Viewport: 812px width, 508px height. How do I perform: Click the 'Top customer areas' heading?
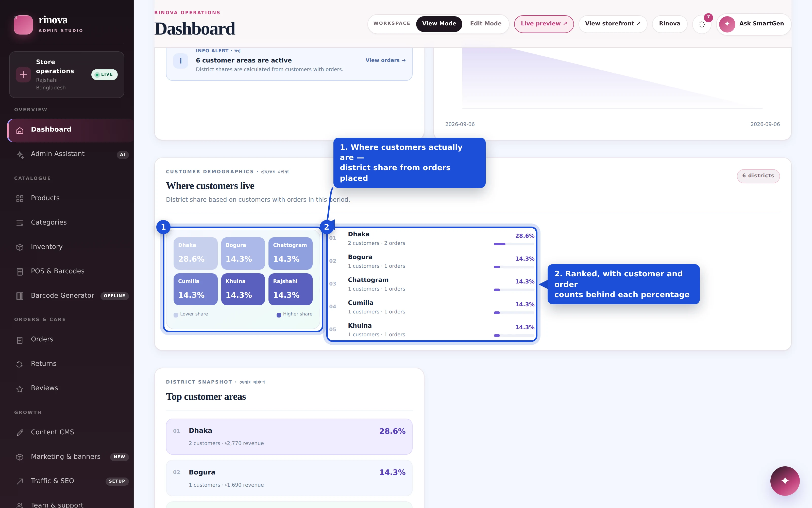click(x=206, y=397)
